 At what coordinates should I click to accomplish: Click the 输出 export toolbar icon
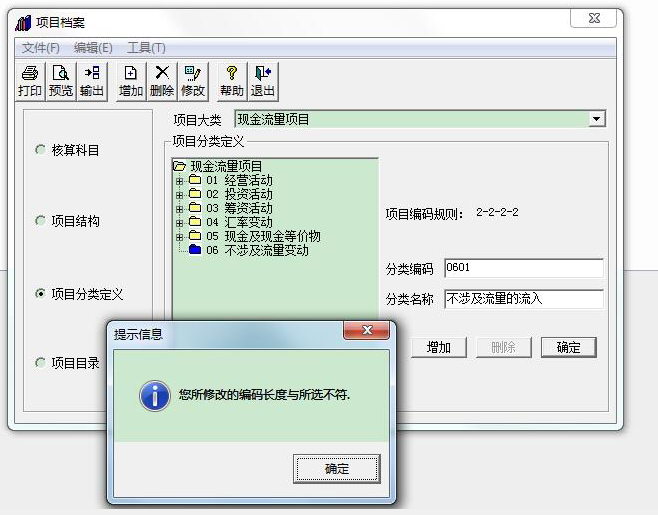(x=92, y=81)
